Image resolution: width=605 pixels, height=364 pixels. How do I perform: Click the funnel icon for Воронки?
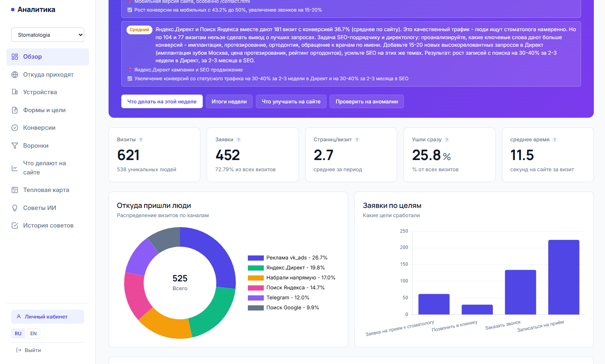click(x=15, y=146)
